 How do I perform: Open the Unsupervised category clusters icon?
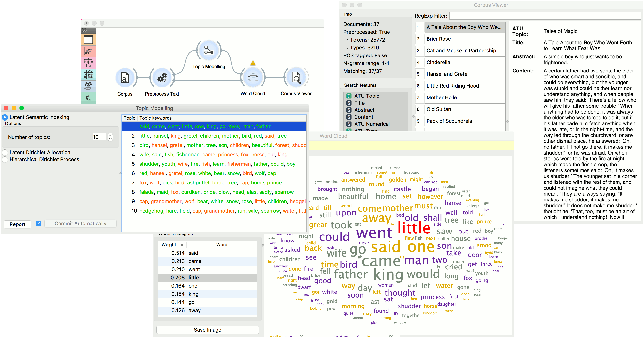point(88,86)
